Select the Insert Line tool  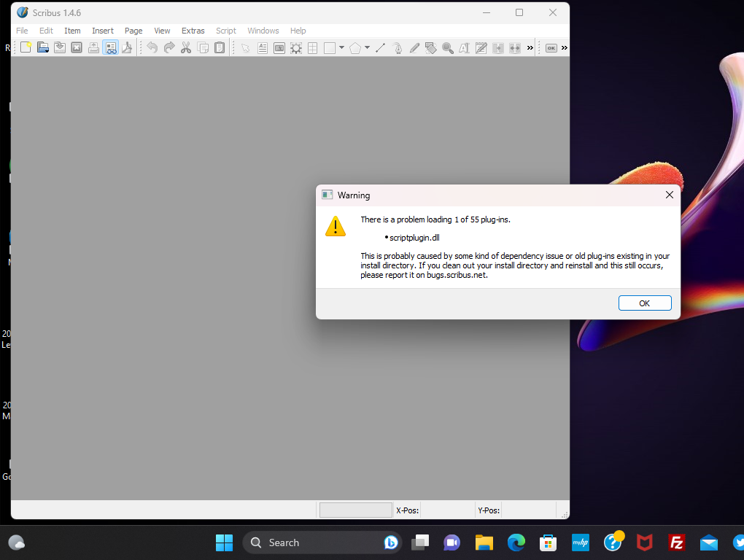click(380, 48)
